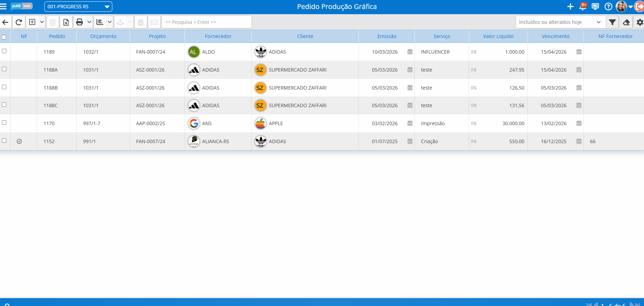644x306 pixels.
Task: Open project AAP-0002/25 in the list
Action: click(x=150, y=123)
